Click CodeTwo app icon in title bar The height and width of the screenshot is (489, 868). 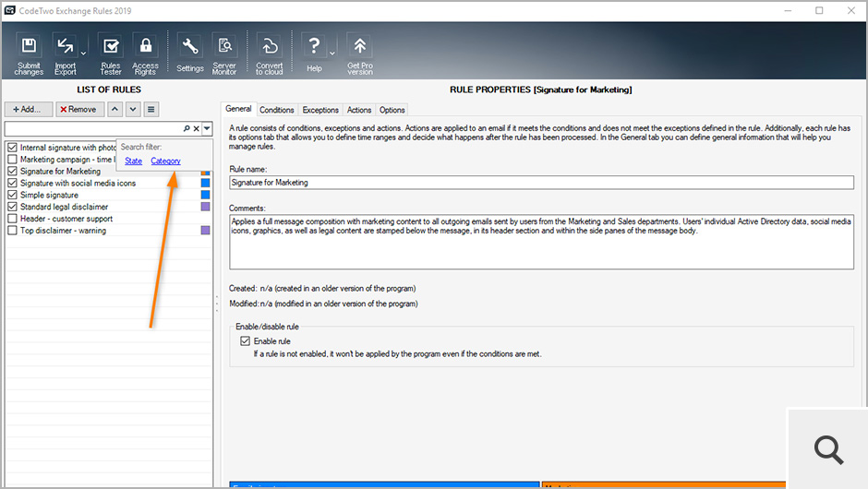10,10
